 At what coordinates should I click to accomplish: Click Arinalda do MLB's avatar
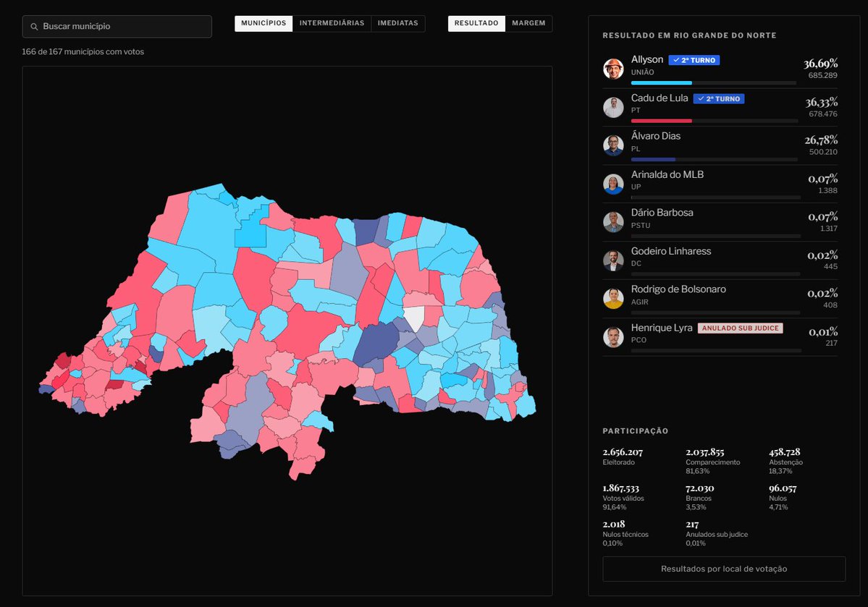click(x=613, y=184)
